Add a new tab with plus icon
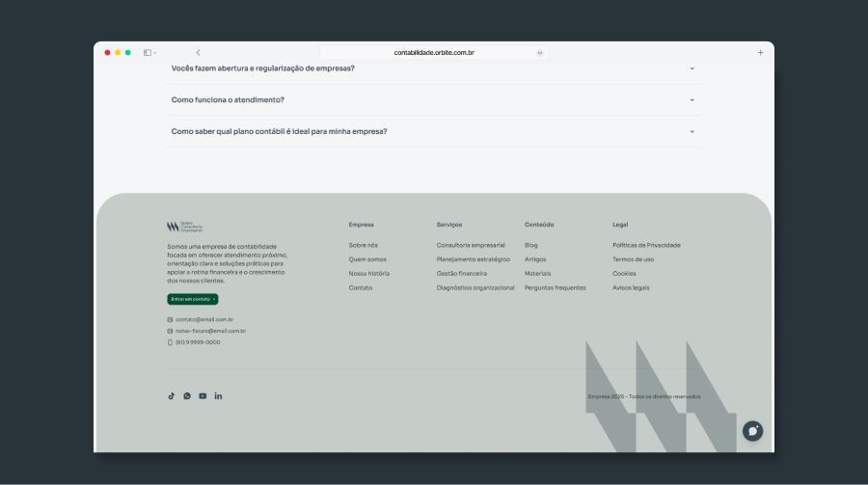Viewport: 868px width, 485px height. [x=760, y=53]
